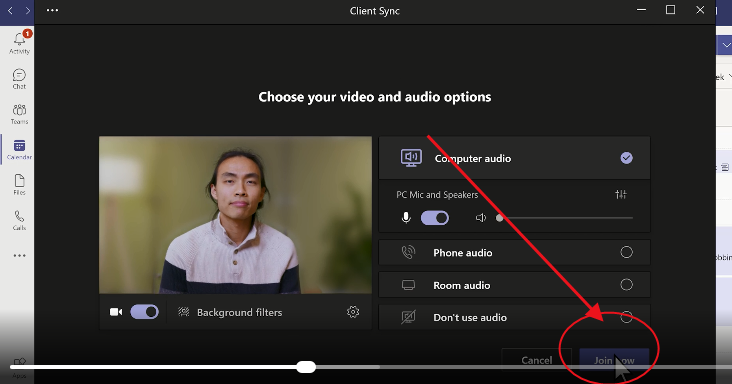
Task: Open audio device settings sliders icon
Action: pos(620,194)
